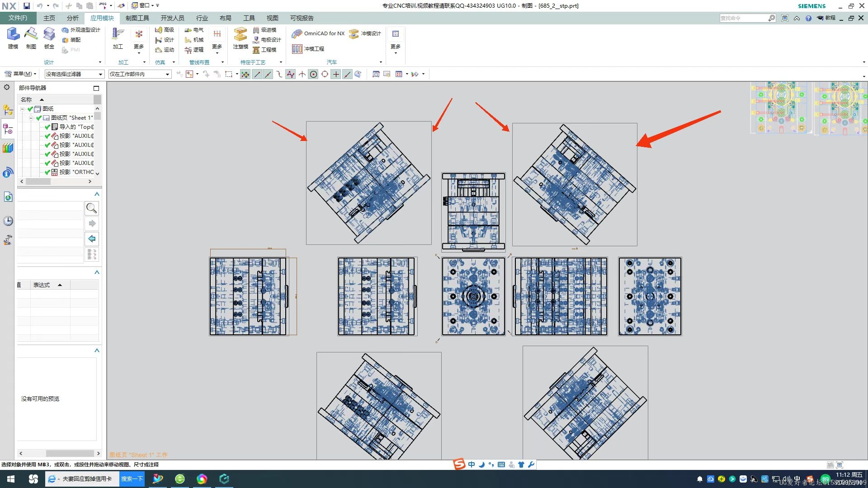This screenshot has height=488, width=868.
Task: Open the Roles sidebar tab
Action: click(x=8, y=240)
